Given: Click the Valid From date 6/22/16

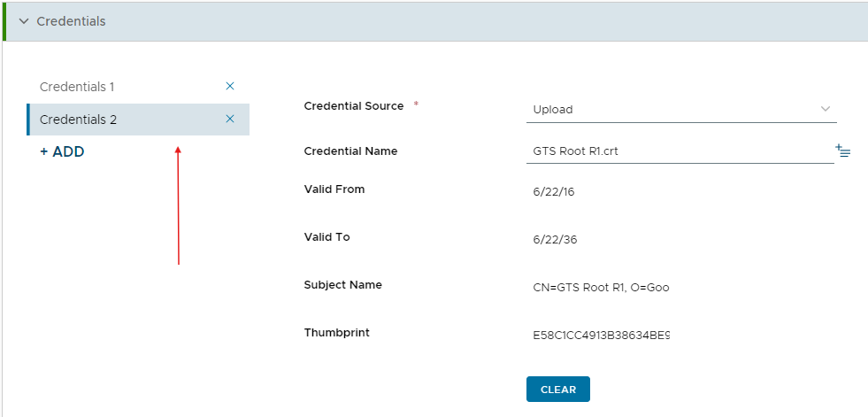Looking at the screenshot, I should pos(554,191).
